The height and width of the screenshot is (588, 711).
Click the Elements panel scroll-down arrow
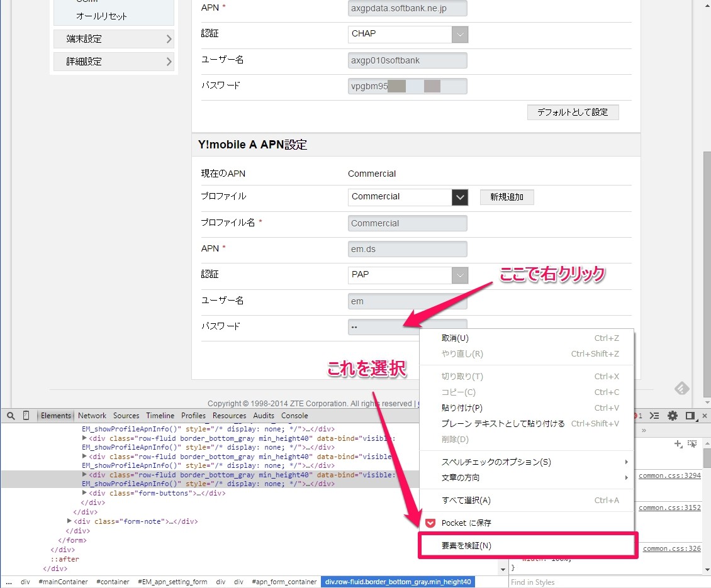click(503, 569)
